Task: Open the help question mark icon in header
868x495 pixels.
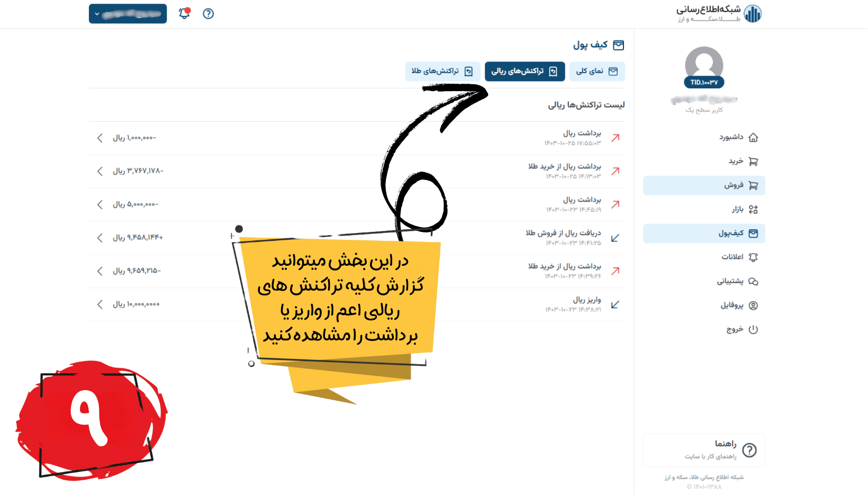Action: 209,14
